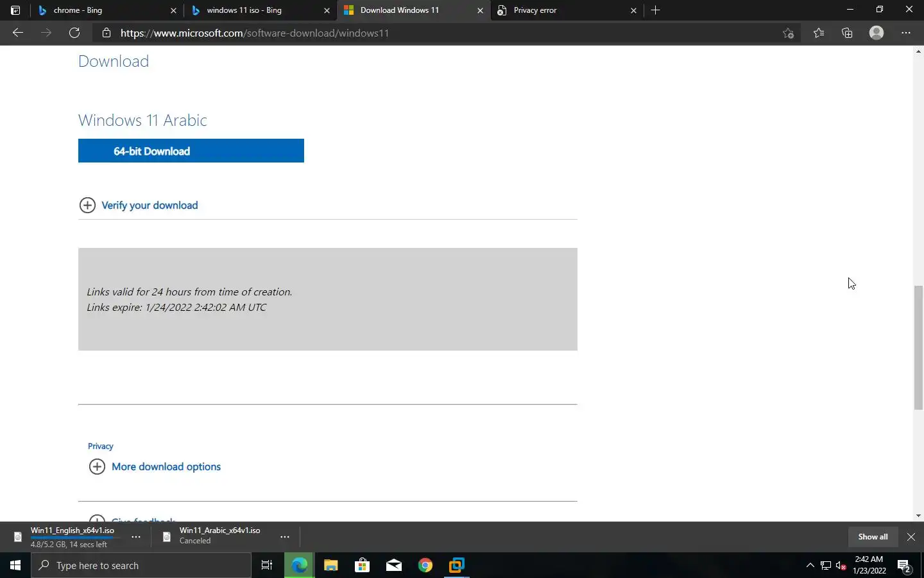Open Task View on the taskbar
924x578 pixels.
(x=267, y=565)
